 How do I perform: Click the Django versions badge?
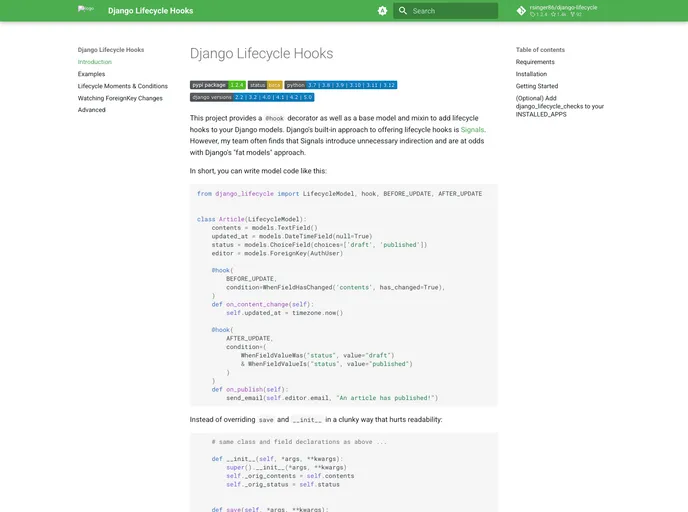click(x=251, y=97)
